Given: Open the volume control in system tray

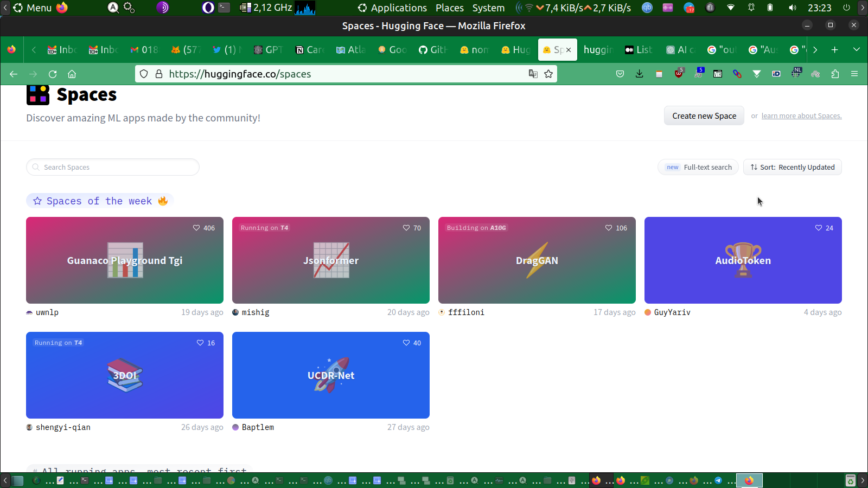Looking at the screenshot, I should click(x=793, y=8).
